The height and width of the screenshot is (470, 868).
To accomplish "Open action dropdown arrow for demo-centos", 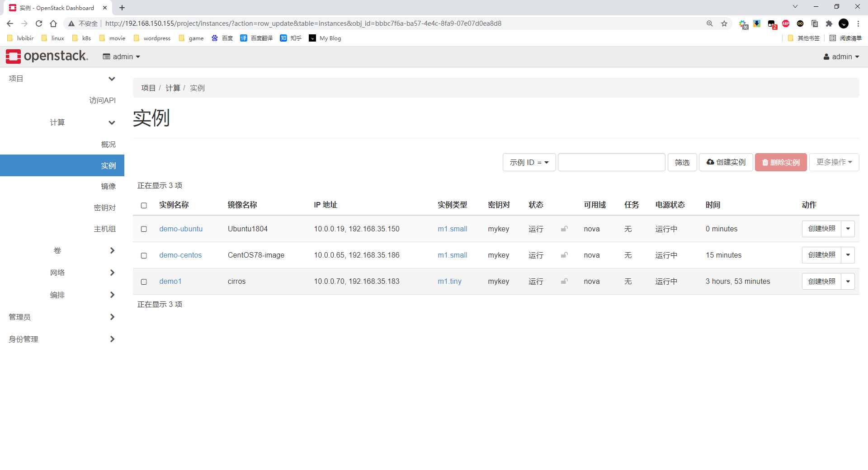I will click(848, 255).
